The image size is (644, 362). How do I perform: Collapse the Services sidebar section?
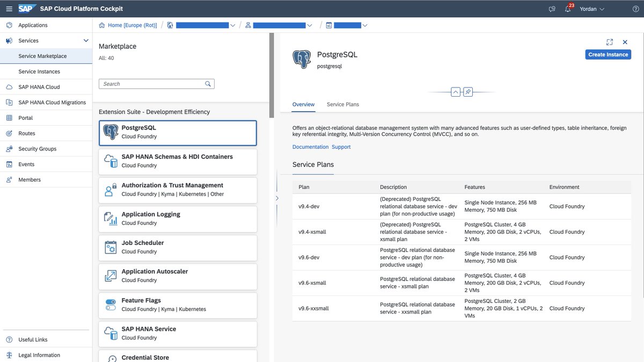[86, 41]
